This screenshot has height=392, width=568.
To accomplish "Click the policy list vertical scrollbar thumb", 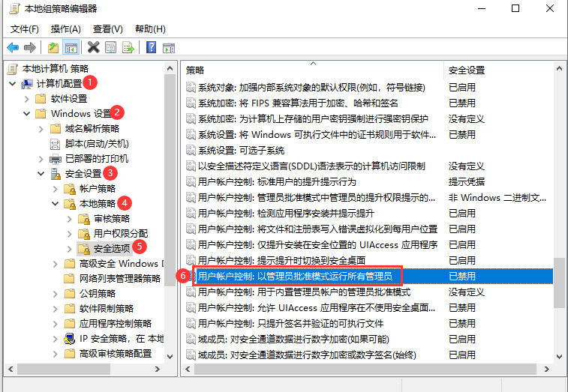I will [x=559, y=283].
